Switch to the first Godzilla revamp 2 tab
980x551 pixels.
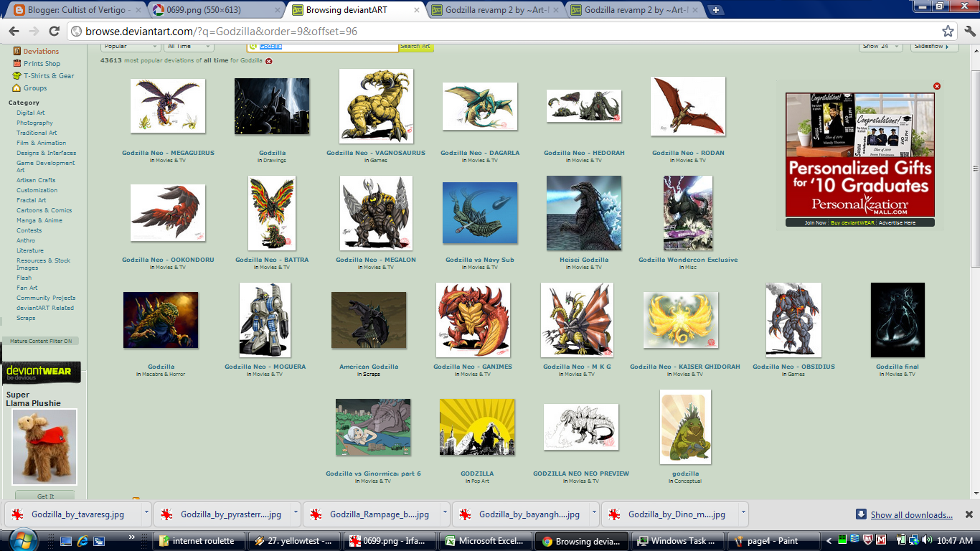(x=495, y=10)
